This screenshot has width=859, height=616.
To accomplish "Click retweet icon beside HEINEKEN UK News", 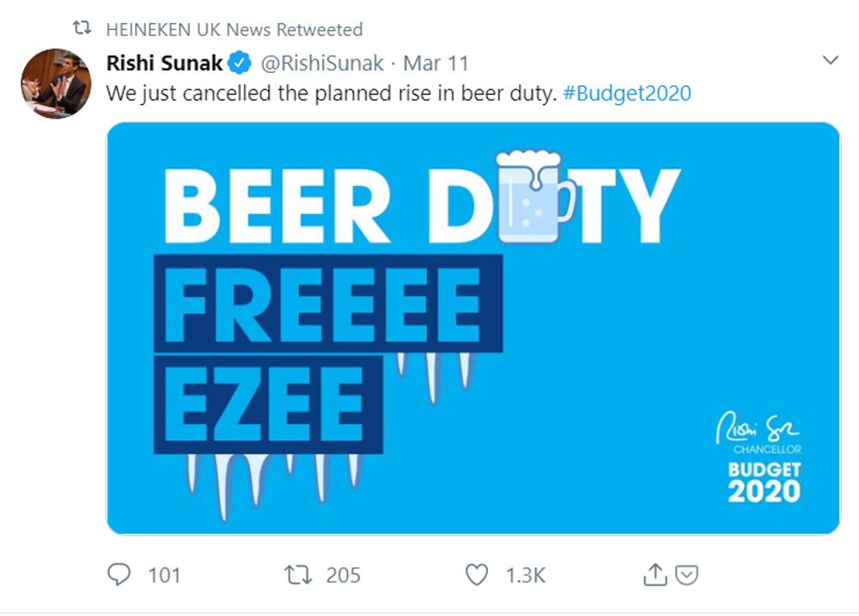I will (82, 29).
